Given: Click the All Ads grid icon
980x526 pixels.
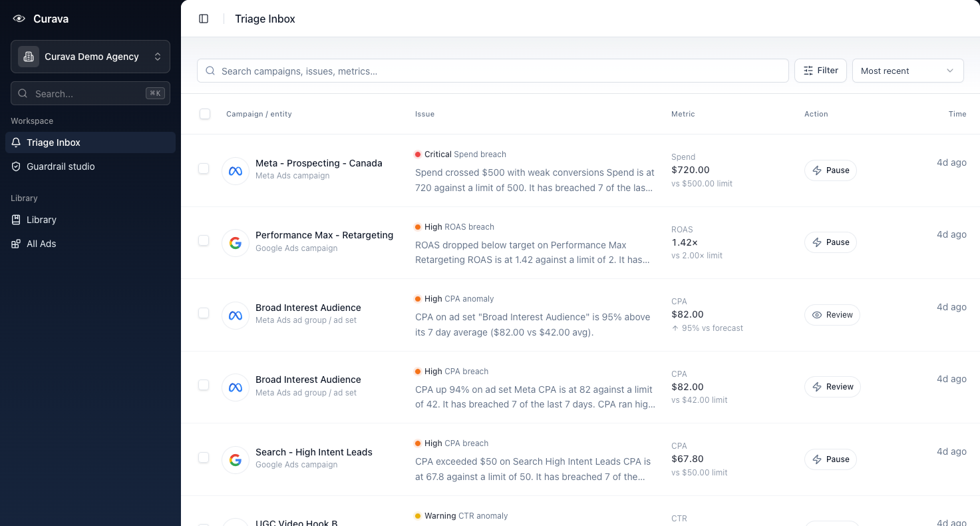Looking at the screenshot, I should [16, 244].
